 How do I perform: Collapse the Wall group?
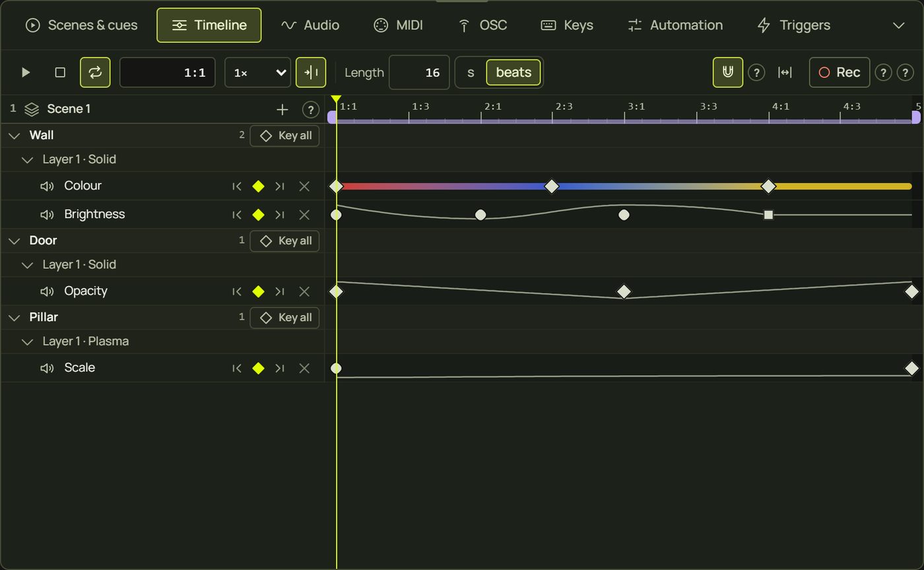point(14,135)
